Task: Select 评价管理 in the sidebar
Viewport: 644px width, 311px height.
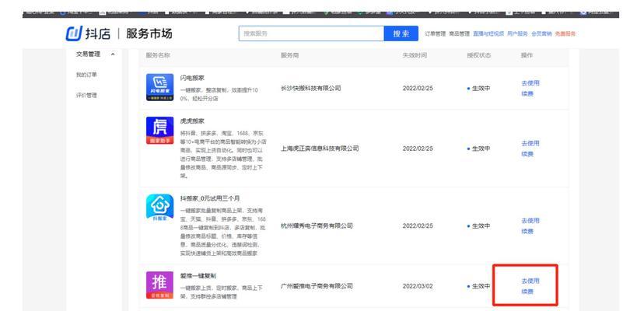Action: click(x=86, y=96)
